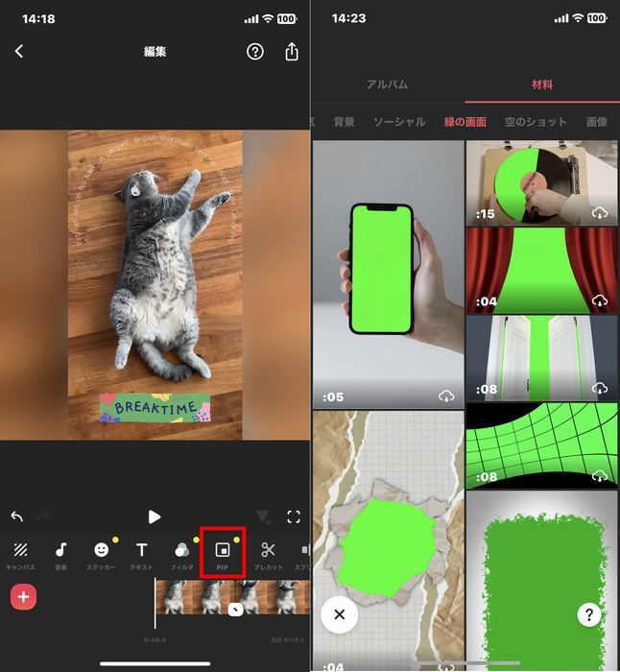Open the 音楽 music tool

pyautogui.click(x=60, y=555)
